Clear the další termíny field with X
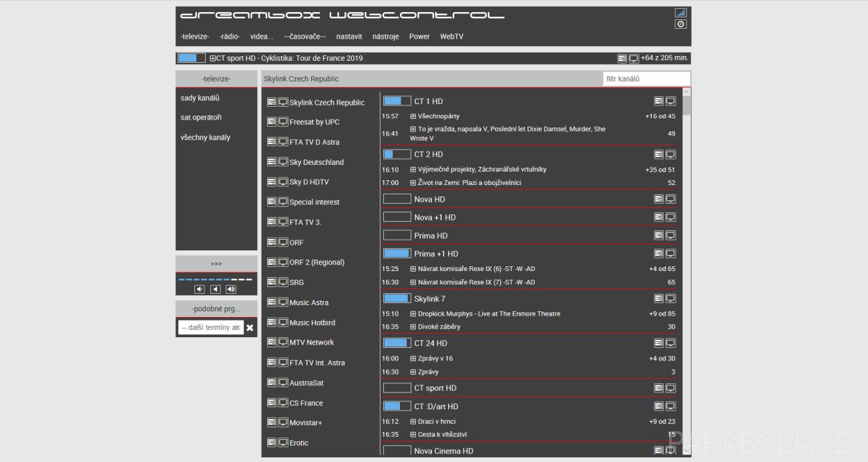Viewport: 868px width, 462px height. [250, 328]
